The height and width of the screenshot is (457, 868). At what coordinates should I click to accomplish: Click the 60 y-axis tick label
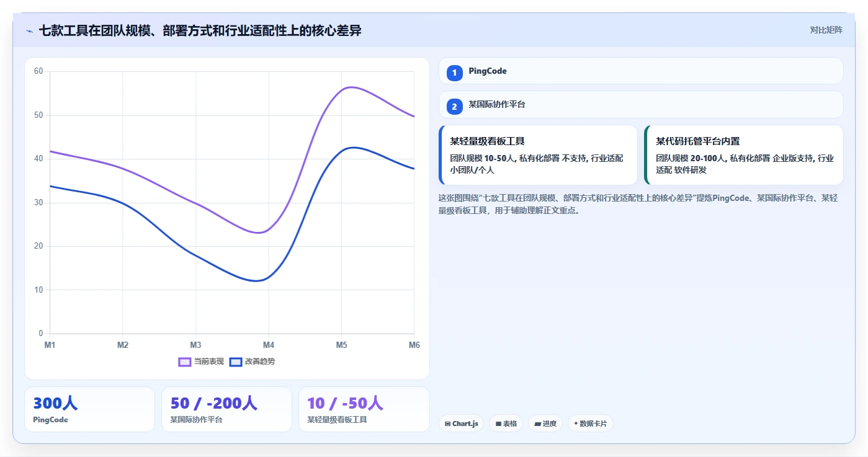coord(38,71)
